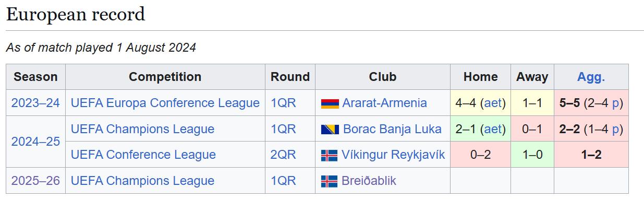The width and height of the screenshot is (644, 199).
Task: Open the 2023–24 season link
Action: coord(35,103)
